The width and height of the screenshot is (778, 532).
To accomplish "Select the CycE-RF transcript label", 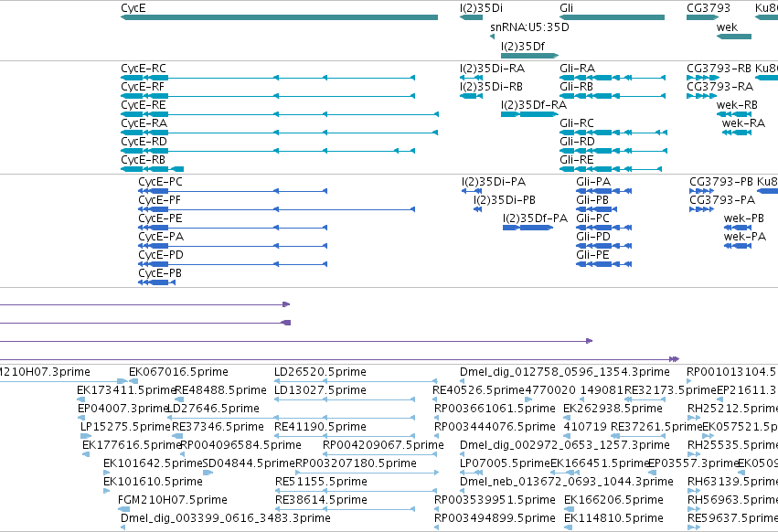I will pos(143,86).
